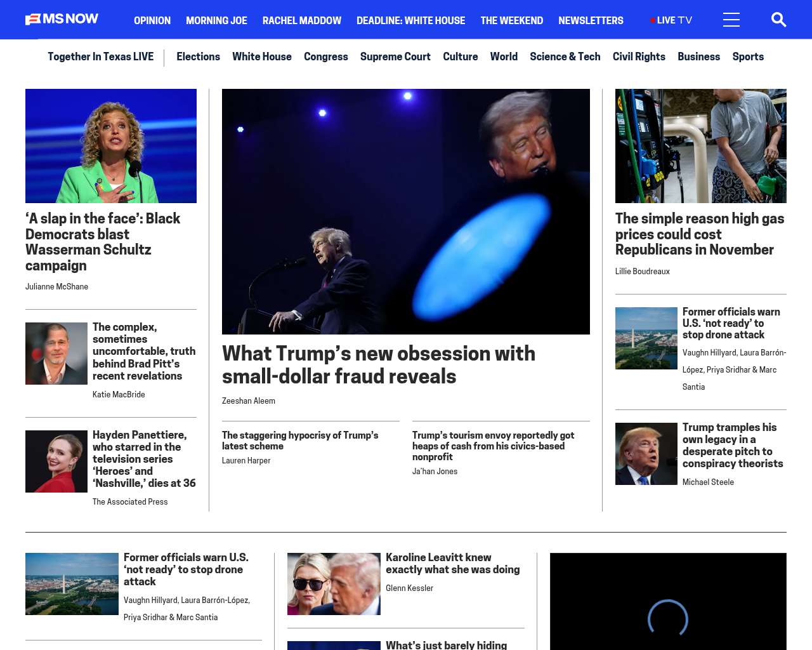Click the loading video player
812x650 pixels.
(x=668, y=602)
